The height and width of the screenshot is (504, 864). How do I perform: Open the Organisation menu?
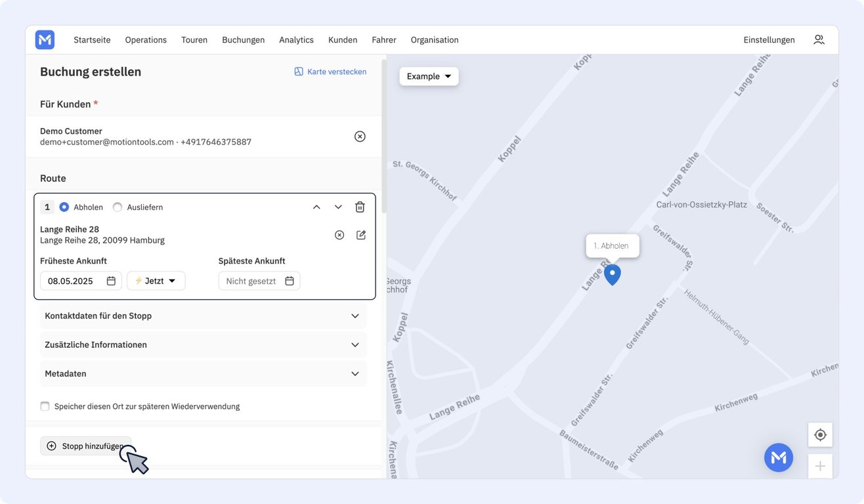[x=435, y=40]
